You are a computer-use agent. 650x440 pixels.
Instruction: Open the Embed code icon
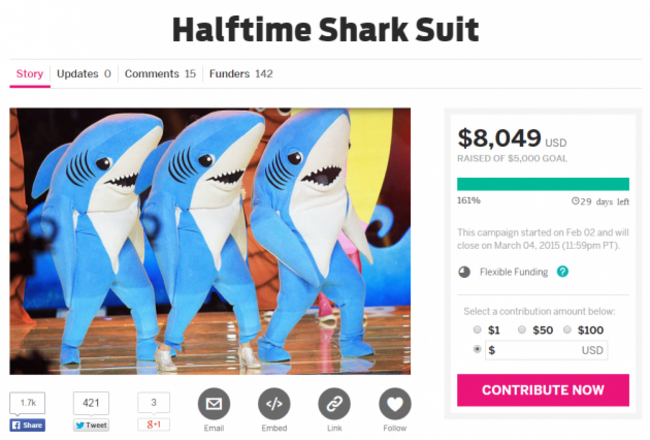(x=274, y=404)
